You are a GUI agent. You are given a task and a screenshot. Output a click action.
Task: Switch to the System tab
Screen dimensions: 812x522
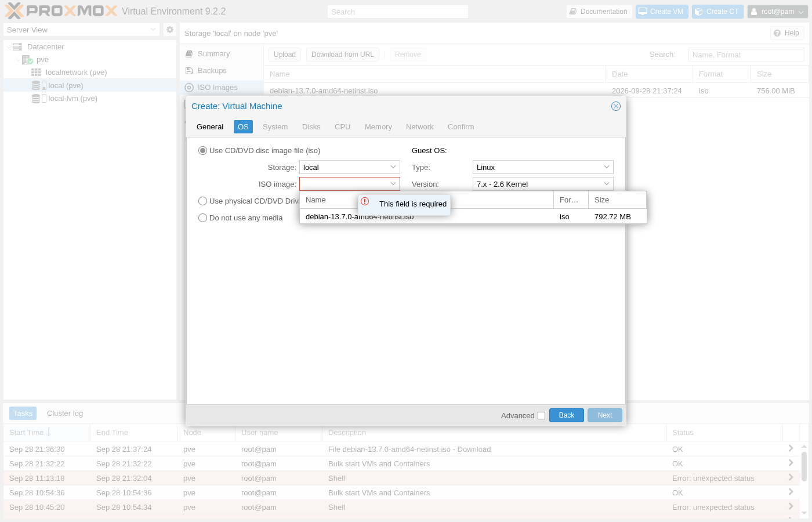[275, 127]
